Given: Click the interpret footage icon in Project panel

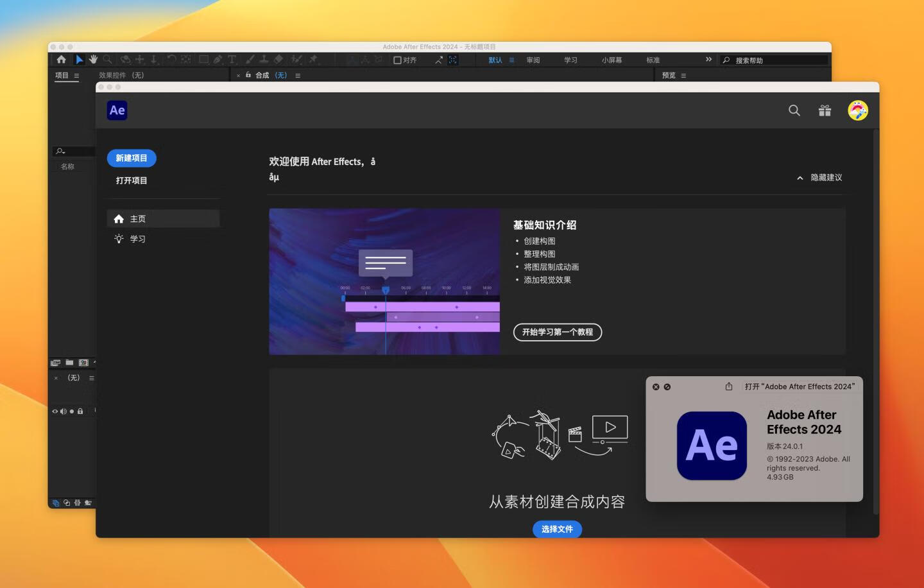Looking at the screenshot, I should point(55,363).
